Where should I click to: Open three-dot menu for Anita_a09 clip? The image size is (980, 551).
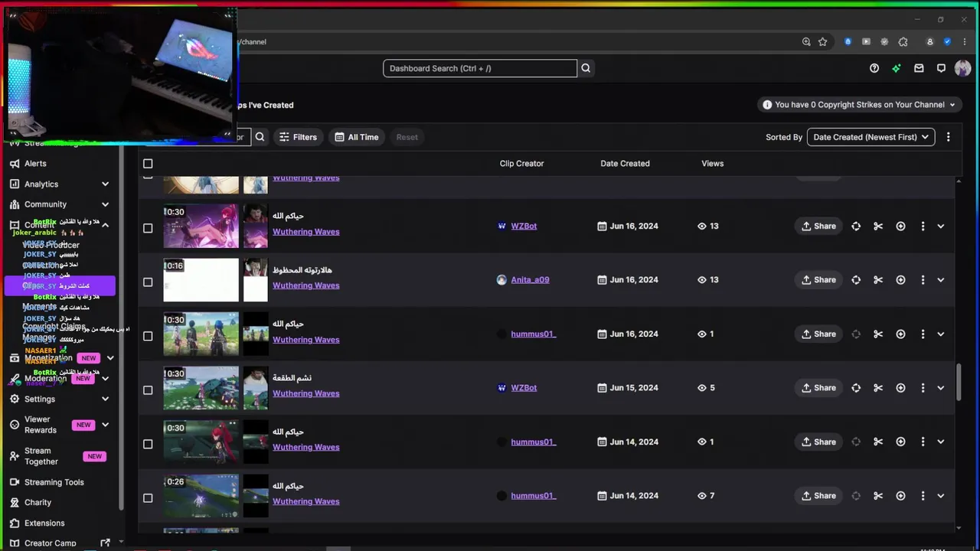click(923, 280)
